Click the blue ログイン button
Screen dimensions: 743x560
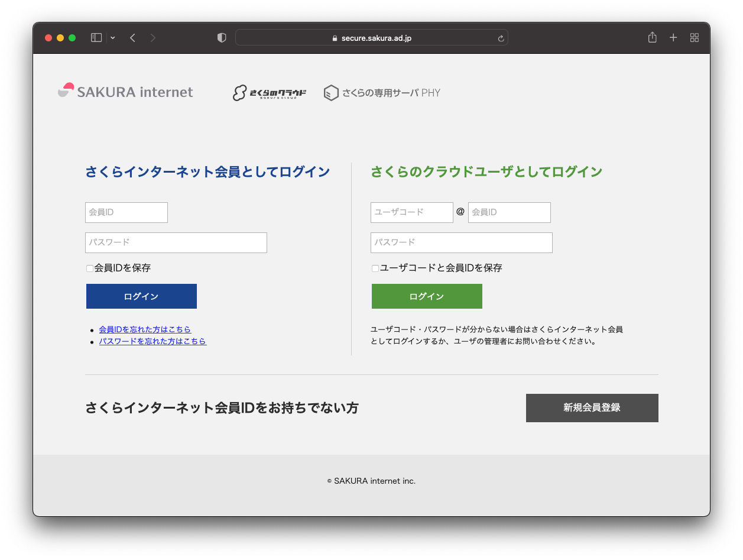[x=141, y=296]
